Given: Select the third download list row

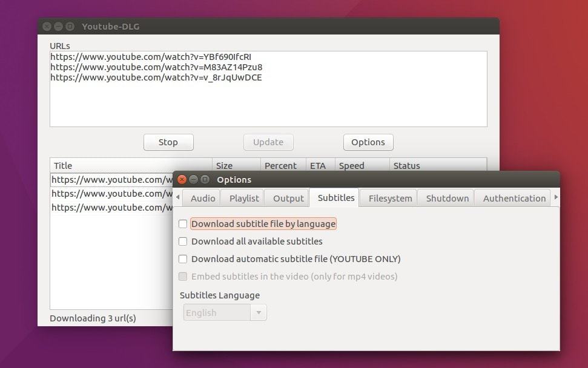Looking at the screenshot, I should click(x=112, y=207).
